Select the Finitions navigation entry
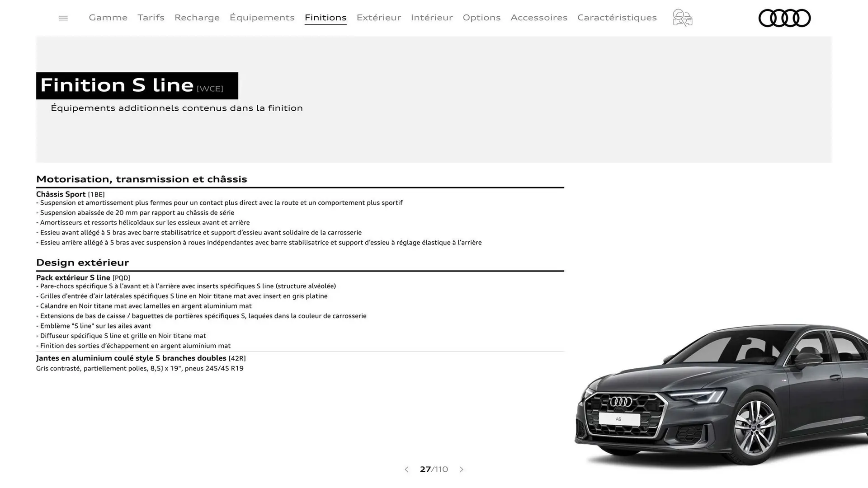The height and width of the screenshot is (488, 868). (x=325, y=18)
